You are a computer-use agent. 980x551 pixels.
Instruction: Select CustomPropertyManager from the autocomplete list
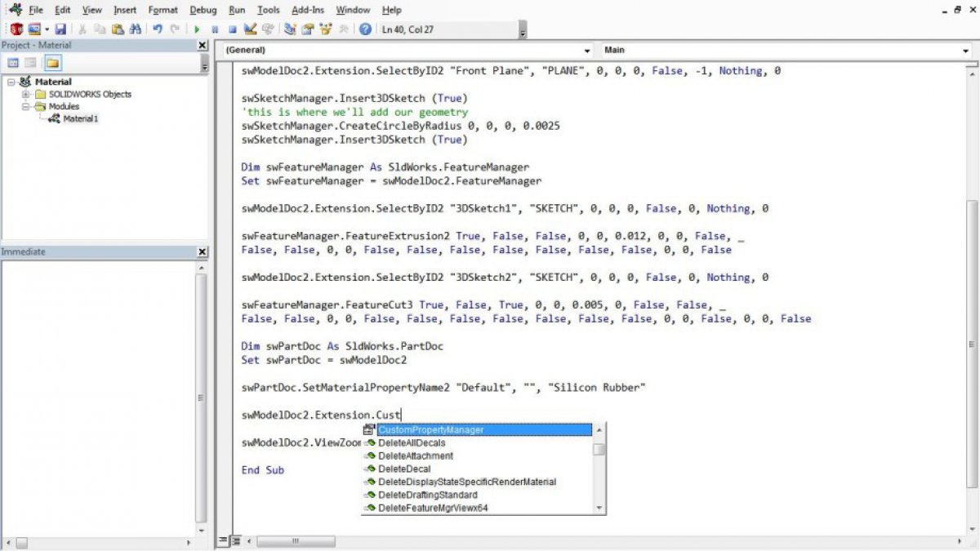pyautogui.click(x=430, y=429)
